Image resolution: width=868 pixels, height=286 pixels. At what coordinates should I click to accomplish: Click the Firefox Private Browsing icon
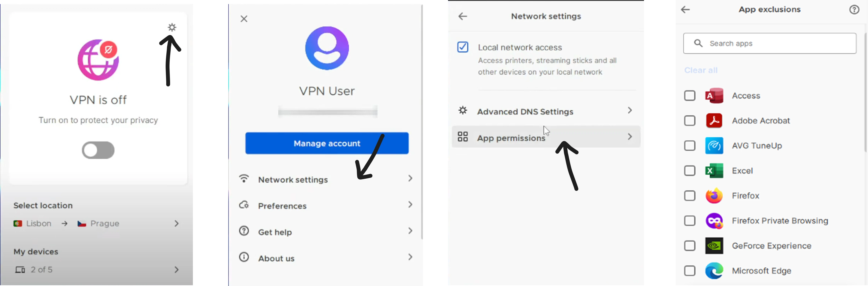point(714,221)
